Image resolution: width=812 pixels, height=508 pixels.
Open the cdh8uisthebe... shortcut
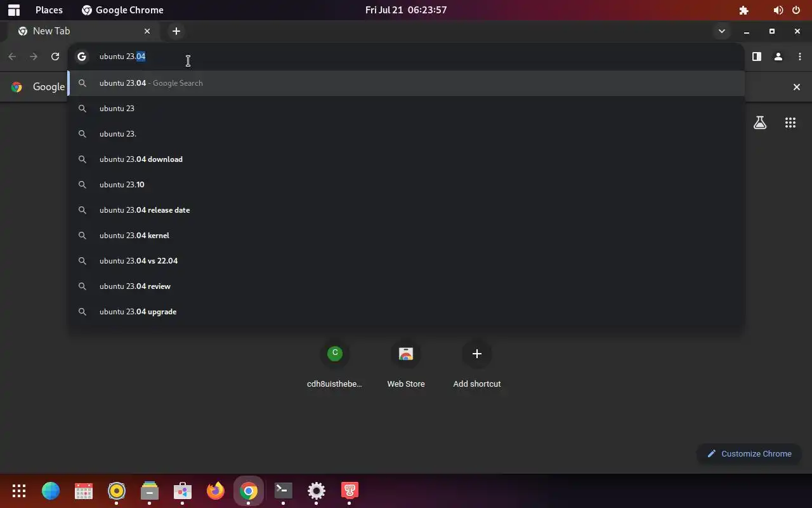335,364
